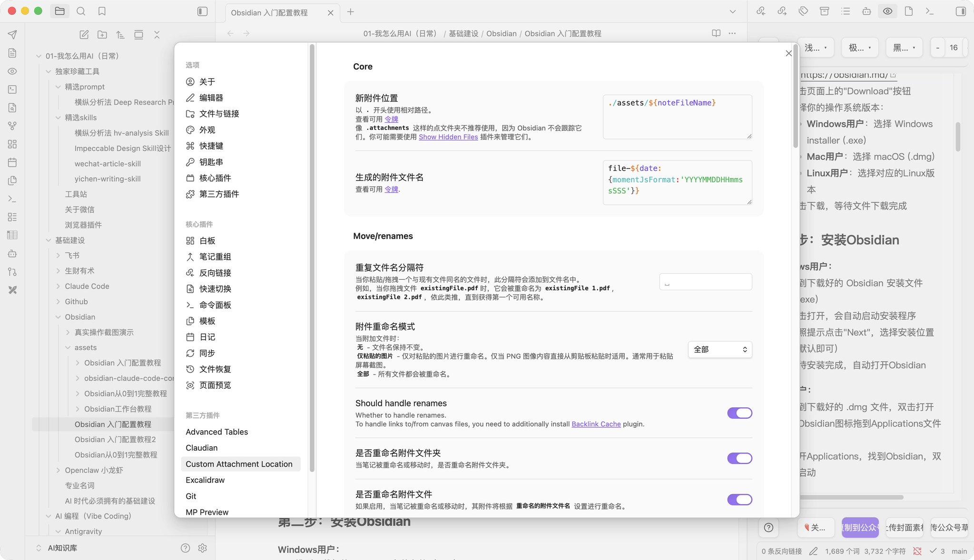Screen dimensions: 974x560
Task: Decrease font size minus button
Action: click(x=937, y=48)
